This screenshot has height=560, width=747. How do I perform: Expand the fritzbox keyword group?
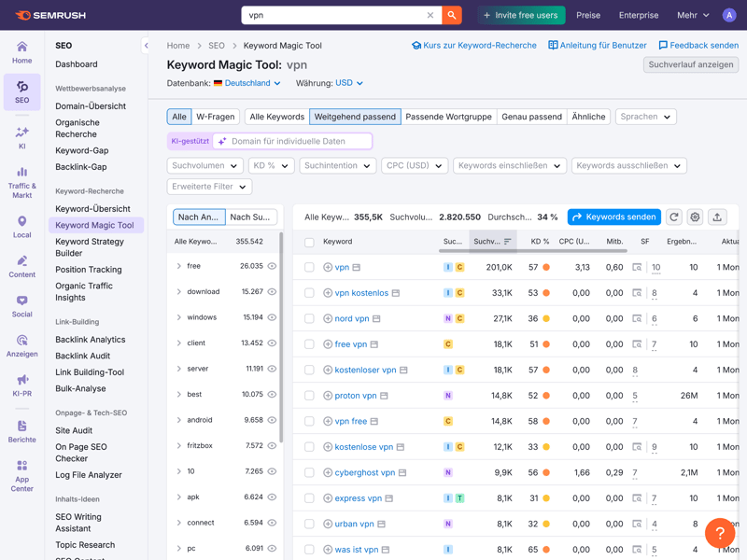click(x=179, y=446)
